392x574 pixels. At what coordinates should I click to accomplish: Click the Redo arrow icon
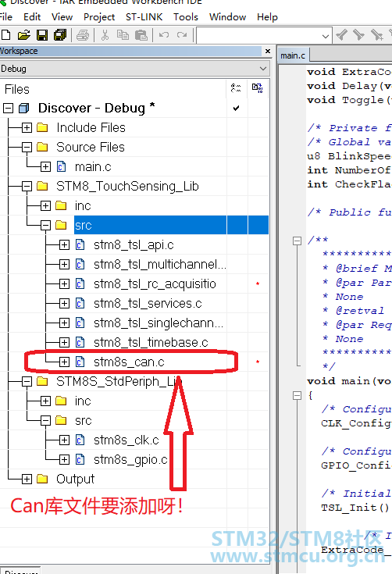182,35
